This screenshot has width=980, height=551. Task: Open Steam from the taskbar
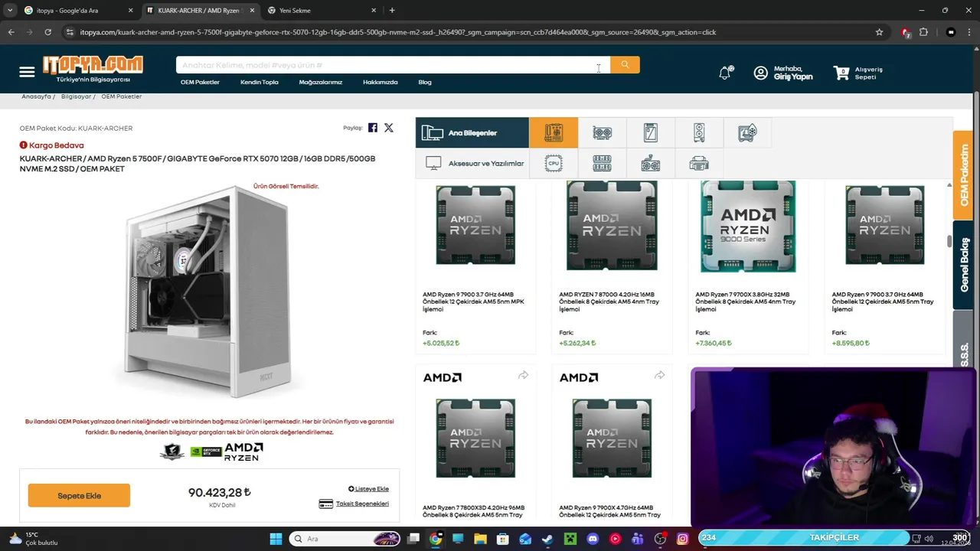pos(547,539)
